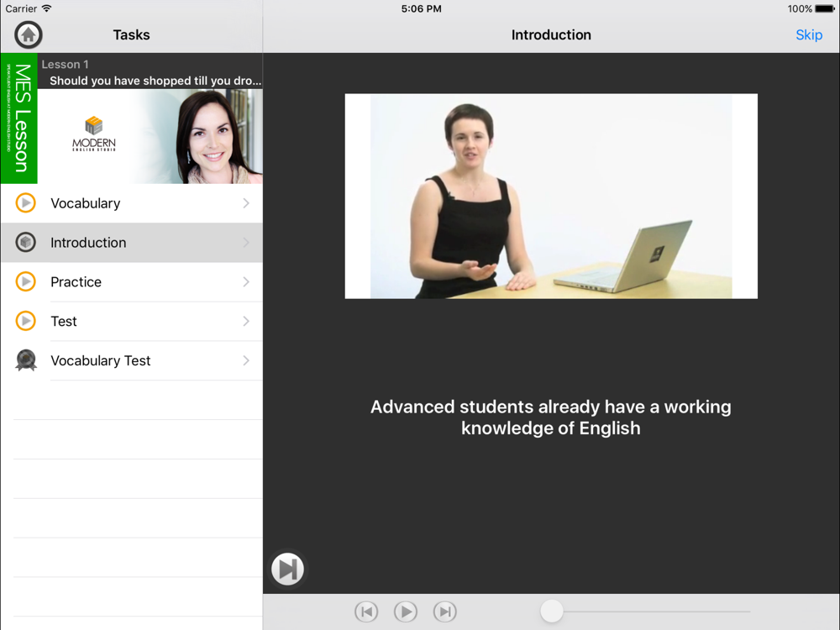This screenshot has width=840, height=630.
Task: Click the Practice play circle icon
Action: point(25,281)
